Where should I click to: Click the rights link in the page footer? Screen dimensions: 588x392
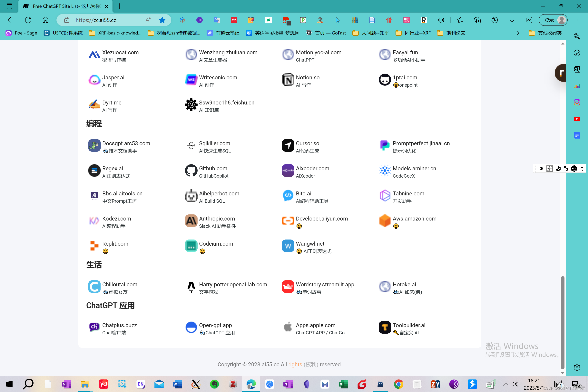pyautogui.click(x=295, y=365)
